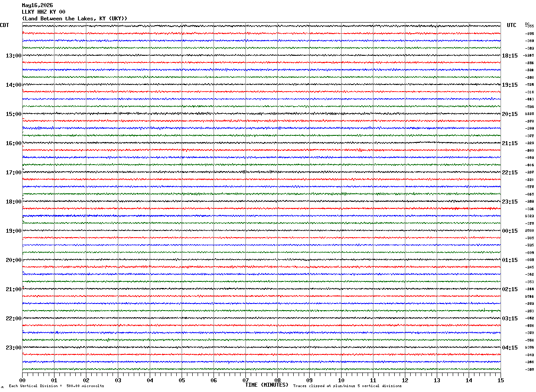Screen dimensions: 536x392
Task: Click the TIME (MINUTES) axis title
Action: [267, 385]
